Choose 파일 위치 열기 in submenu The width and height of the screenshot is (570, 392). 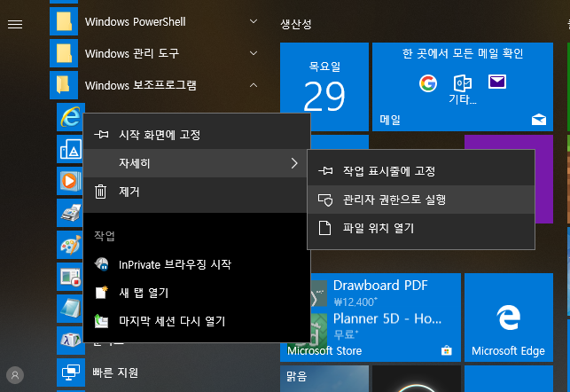[421, 228]
